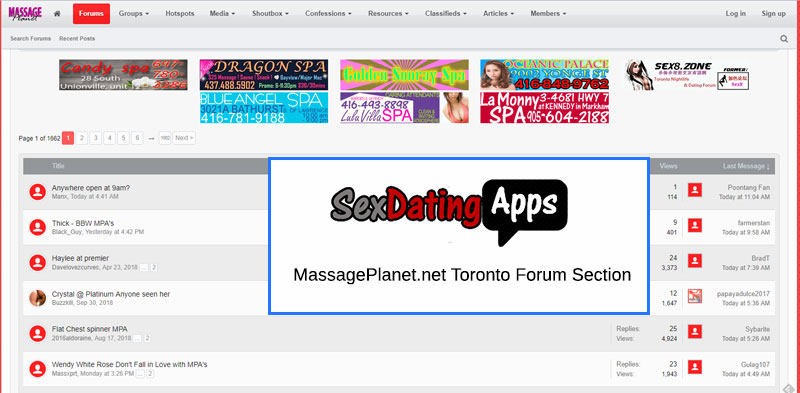Open Black_Guy author profile link
This screenshot has height=393, width=800.
tap(67, 232)
